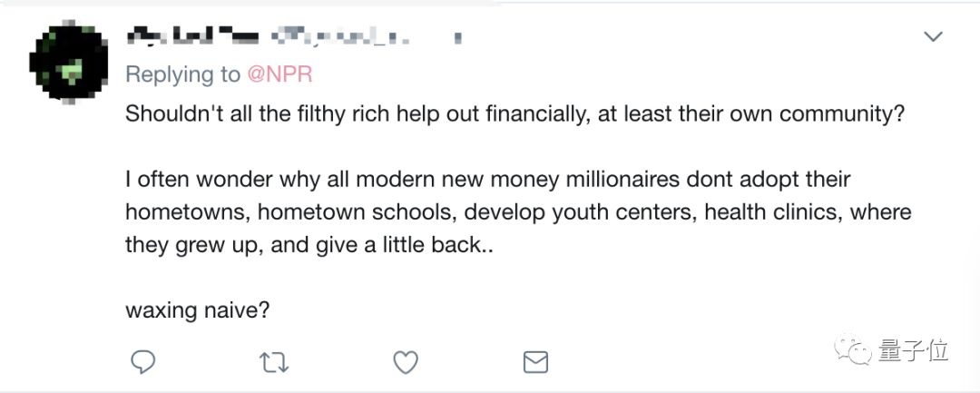Open the blurred display name profile
980x393 pixels.
[192, 38]
